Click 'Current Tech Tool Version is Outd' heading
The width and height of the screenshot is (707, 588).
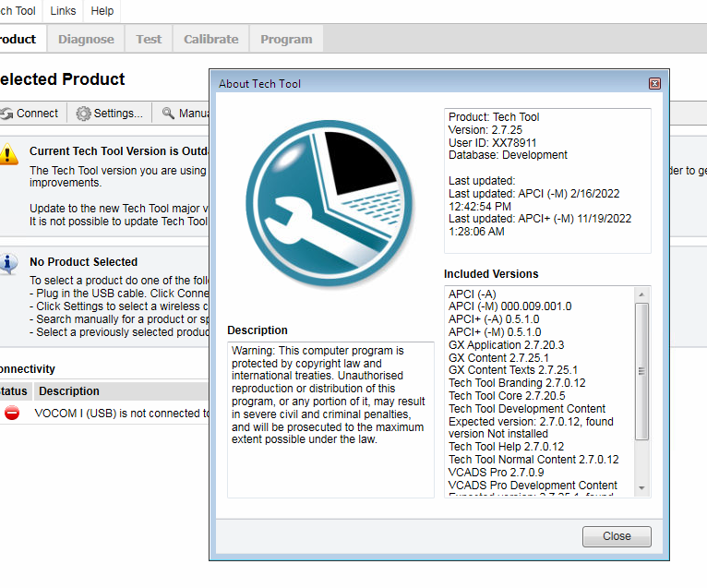tap(119, 151)
